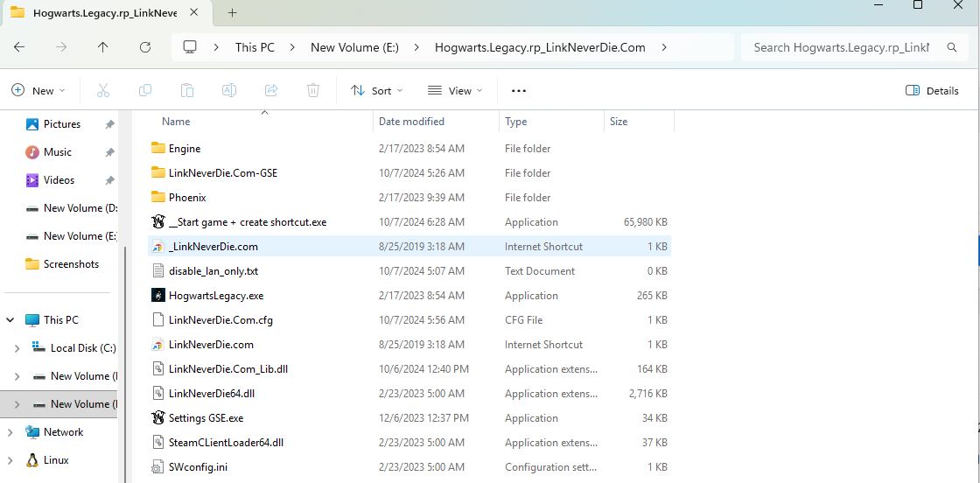Click the Cut scissors icon in toolbar
The width and height of the screenshot is (980, 483).
103,90
